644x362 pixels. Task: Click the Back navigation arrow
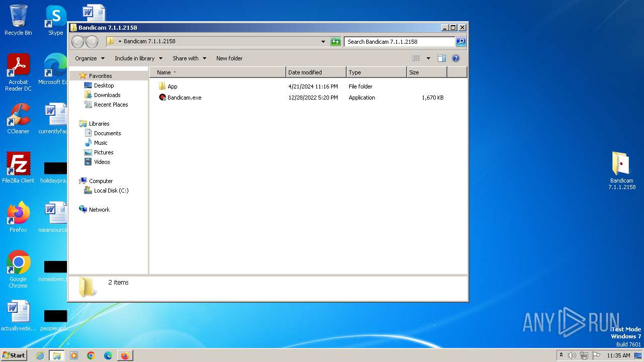pos(78,42)
